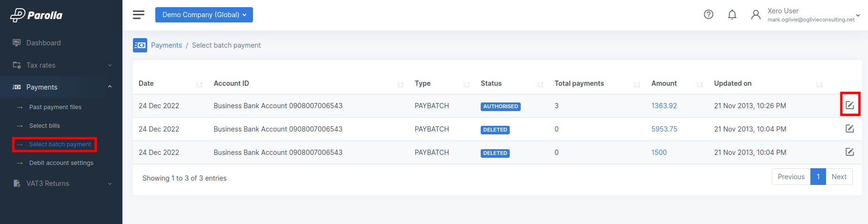The width and height of the screenshot is (868, 224).
Task: Open Select batch payment menu item
Action: [60, 144]
